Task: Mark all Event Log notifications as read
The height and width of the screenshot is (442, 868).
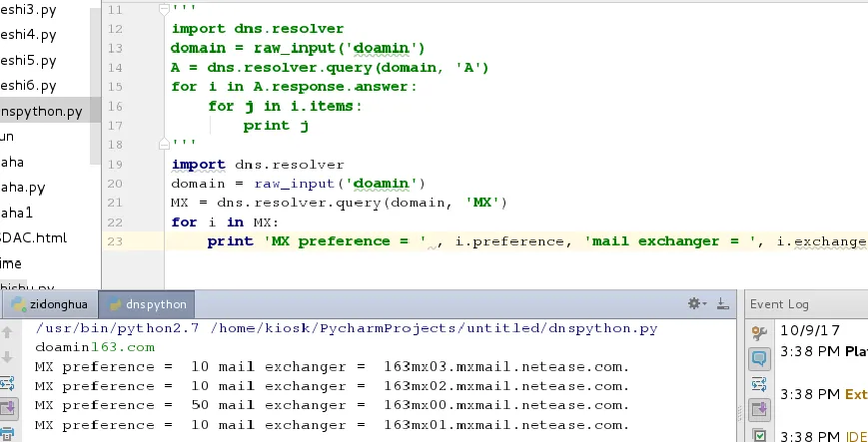Action: pyautogui.click(x=759, y=435)
